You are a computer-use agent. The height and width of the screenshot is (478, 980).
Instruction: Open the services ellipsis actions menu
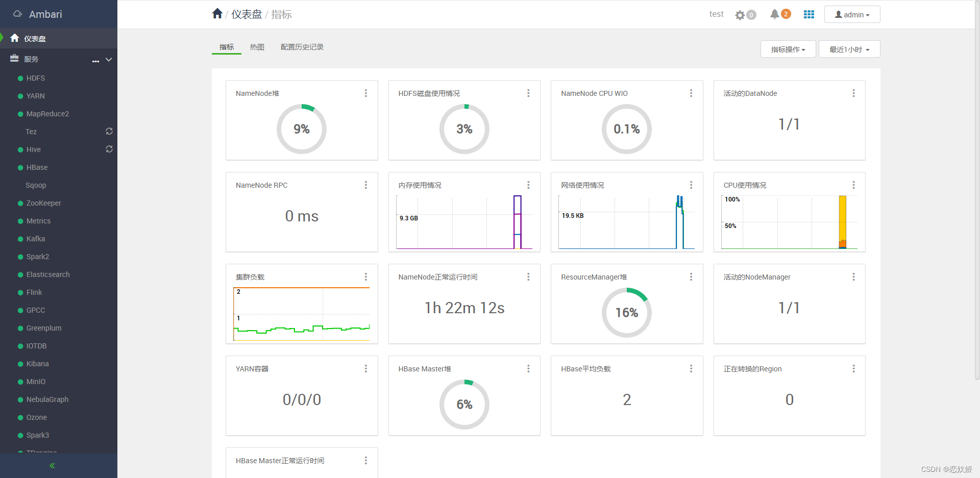tap(95, 60)
